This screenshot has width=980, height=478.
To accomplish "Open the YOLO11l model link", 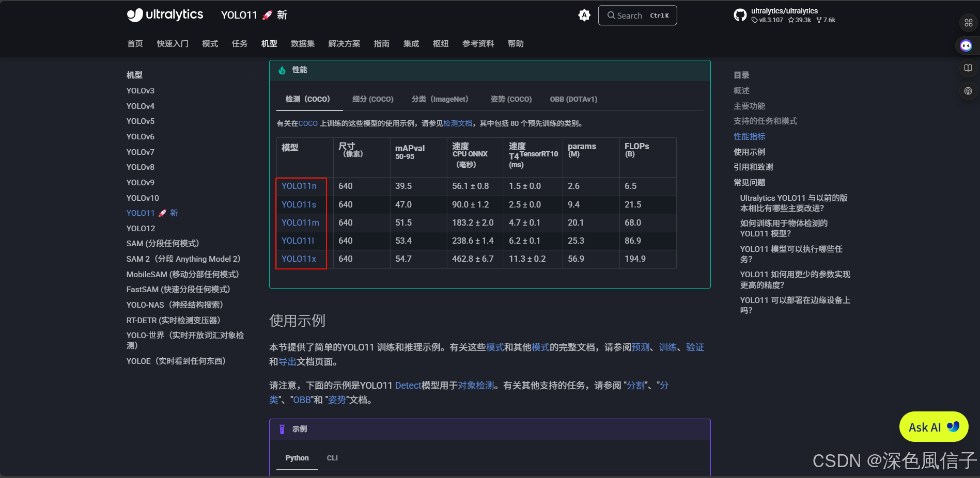I will (298, 241).
